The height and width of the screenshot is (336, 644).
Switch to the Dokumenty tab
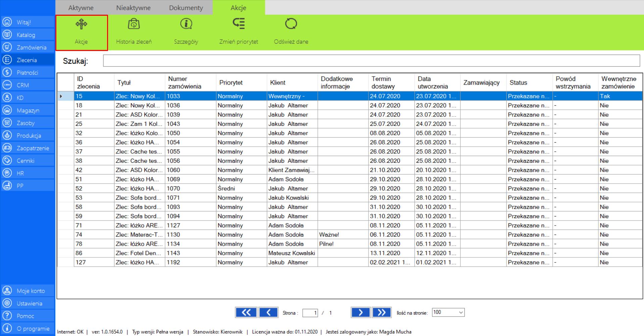click(186, 8)
